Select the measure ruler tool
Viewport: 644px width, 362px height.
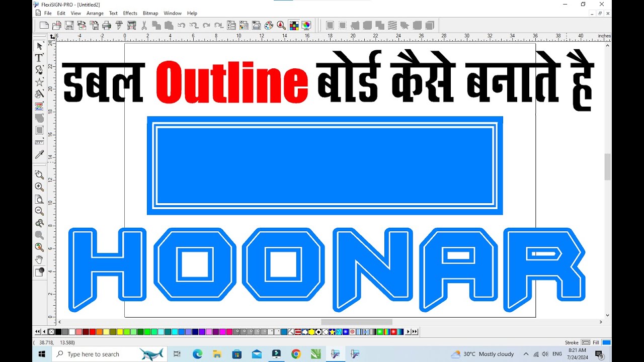(39, 142)
